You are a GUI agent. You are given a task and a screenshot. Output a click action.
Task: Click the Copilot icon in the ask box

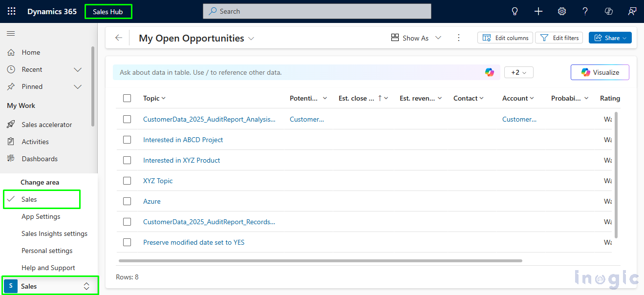(490, 72)
